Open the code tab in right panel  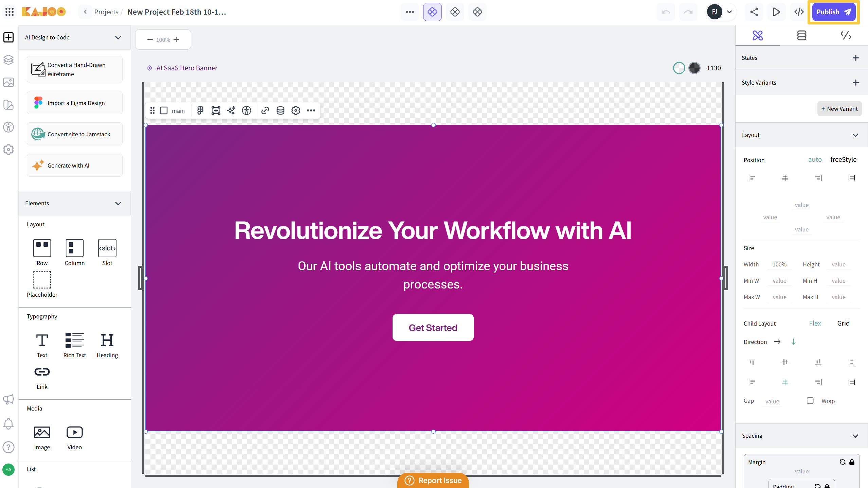coord(846,35)
